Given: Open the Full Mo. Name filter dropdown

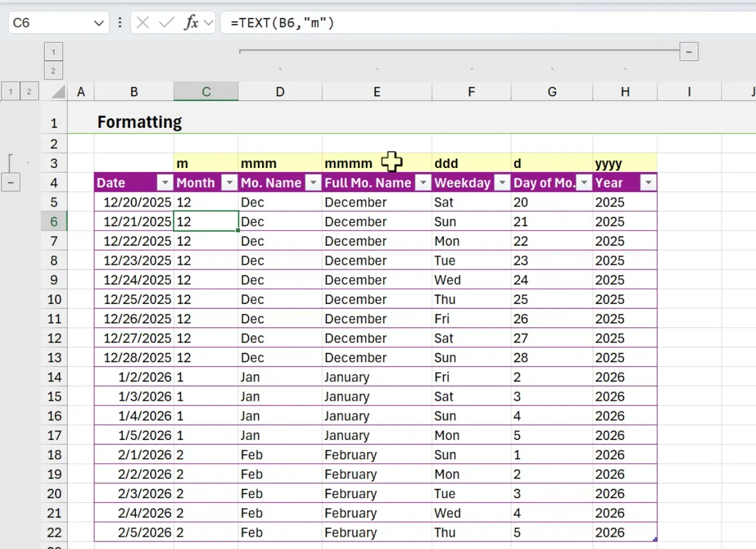Looking at the screenshot, I should coord(423,183).
